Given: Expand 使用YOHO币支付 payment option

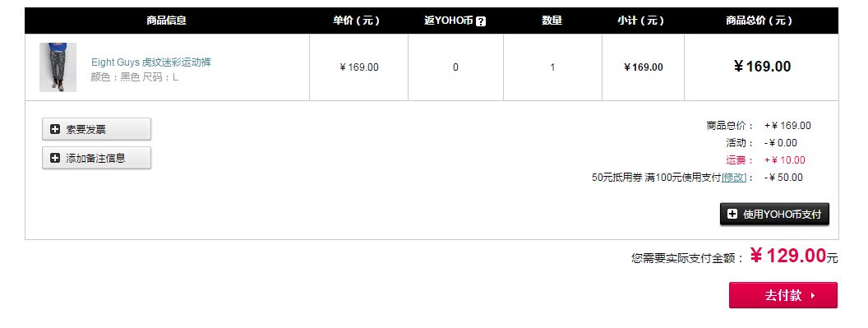Looking at the screenshot, I should click(x=774, y=214).
